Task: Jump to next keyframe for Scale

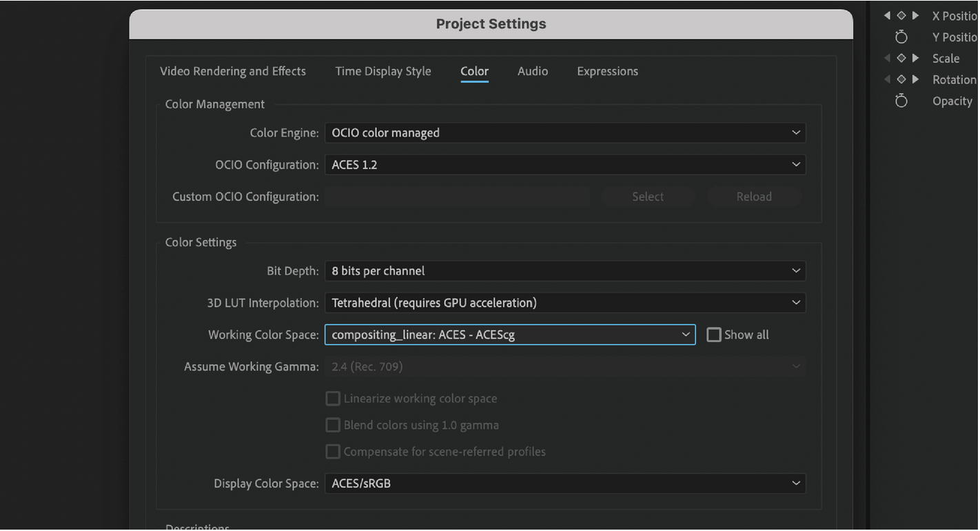Action: (914, 58)
